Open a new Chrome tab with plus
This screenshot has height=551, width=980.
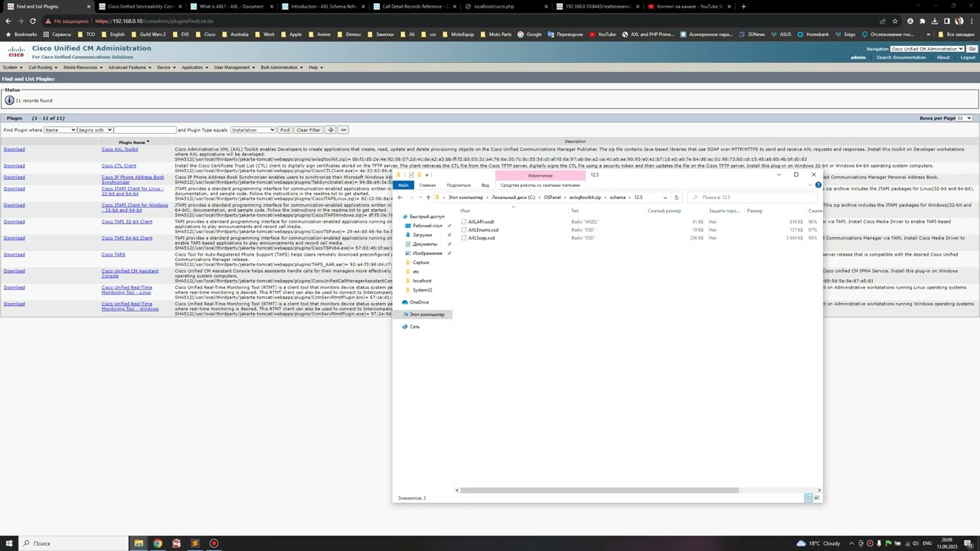click(x=743, y=6)
